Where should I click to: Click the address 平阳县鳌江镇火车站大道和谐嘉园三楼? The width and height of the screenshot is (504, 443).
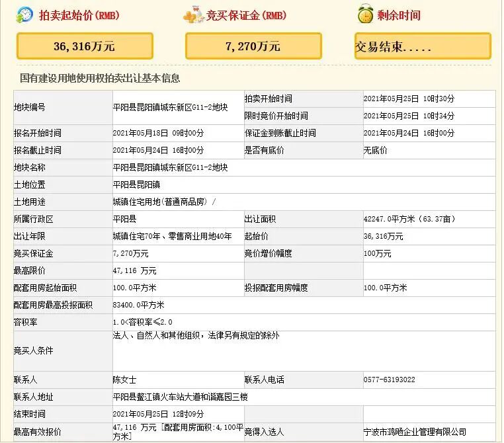tap(181, 397)
